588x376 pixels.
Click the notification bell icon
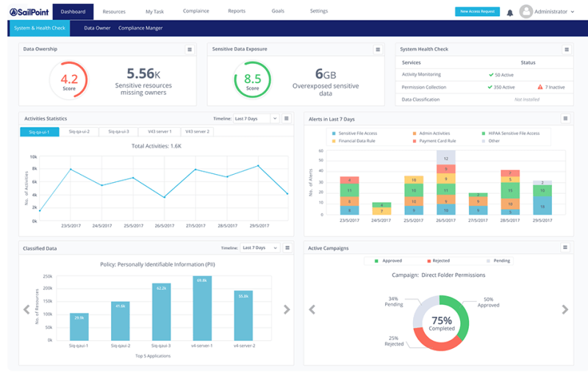(510, 12)
